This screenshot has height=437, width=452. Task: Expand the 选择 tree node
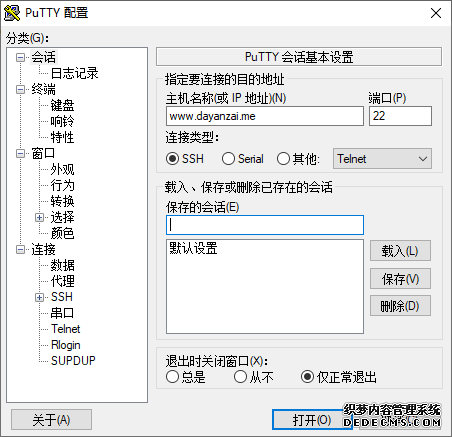[x=39, y=218]
